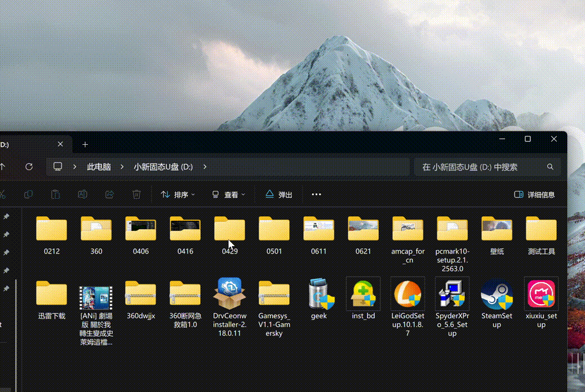This screenshot has width=585, height=392.
Task: Click the Refresh button
Action: coord(29,167)
